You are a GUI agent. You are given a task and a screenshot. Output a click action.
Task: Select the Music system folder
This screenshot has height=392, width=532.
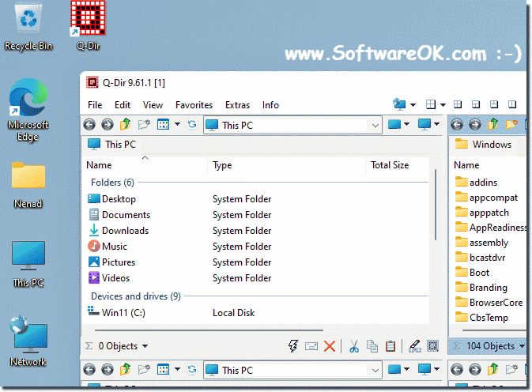pyautogui.click(x=108, y=247)
